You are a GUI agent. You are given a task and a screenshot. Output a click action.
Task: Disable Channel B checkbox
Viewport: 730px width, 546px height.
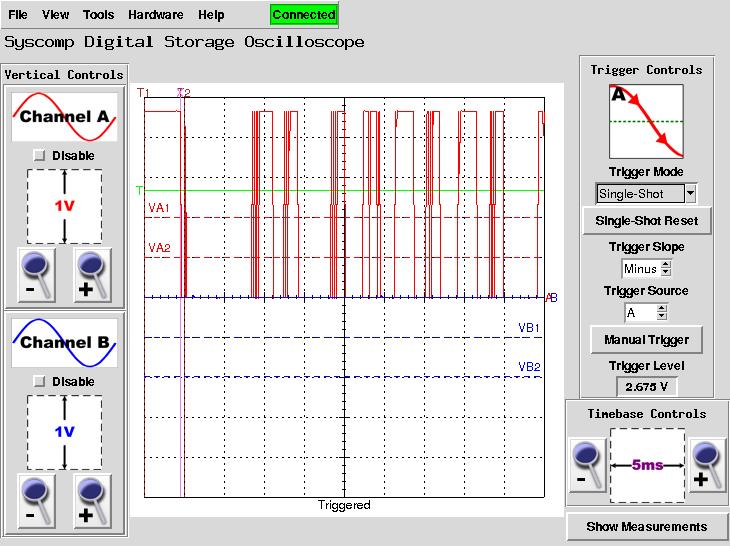(40, 382)
